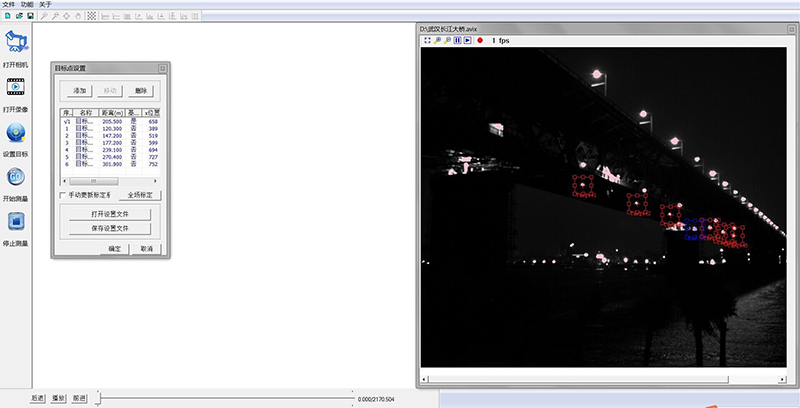
Task: Play the video in the video window
Action: click(467, 40)
